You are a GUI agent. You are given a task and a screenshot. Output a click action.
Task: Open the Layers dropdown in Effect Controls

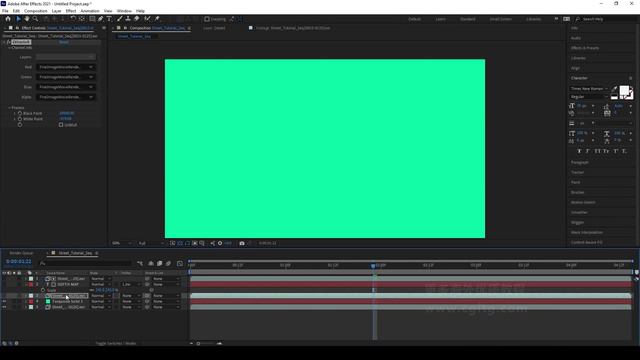[66, 57]
